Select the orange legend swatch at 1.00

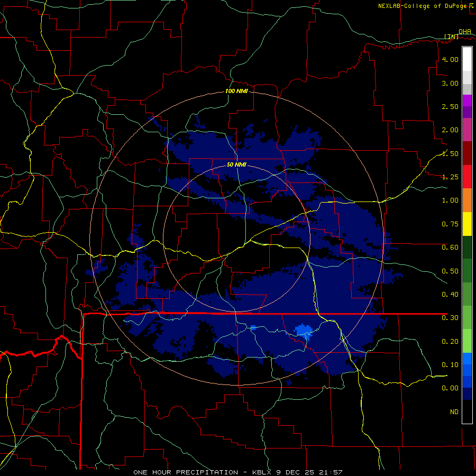(467, 200)
